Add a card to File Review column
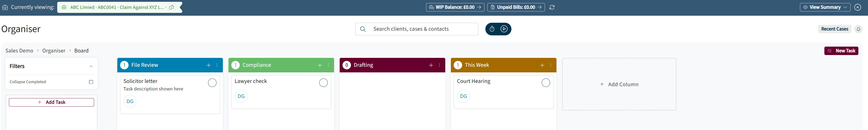Viewport: 868px width, 130px height. click(209, 65)
